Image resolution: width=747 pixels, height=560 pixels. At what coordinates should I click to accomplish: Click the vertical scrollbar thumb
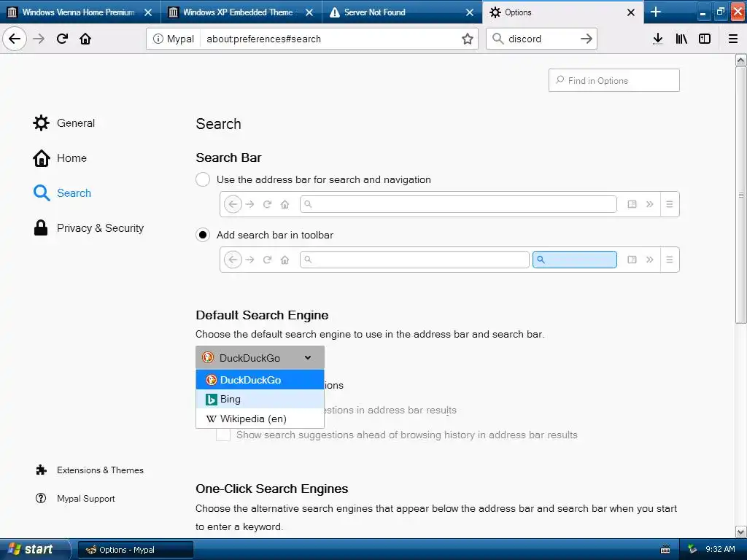pyautogui.click(x=740, y=195)
